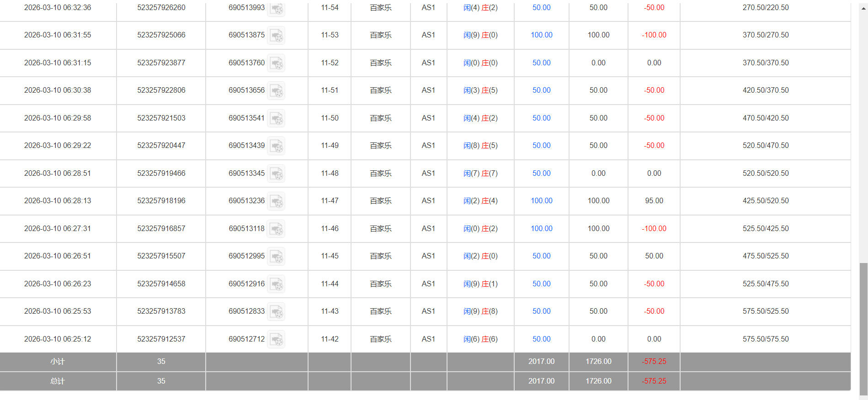Click result 闲(3) 庄(5) in row 11-51

pos(480,90)
